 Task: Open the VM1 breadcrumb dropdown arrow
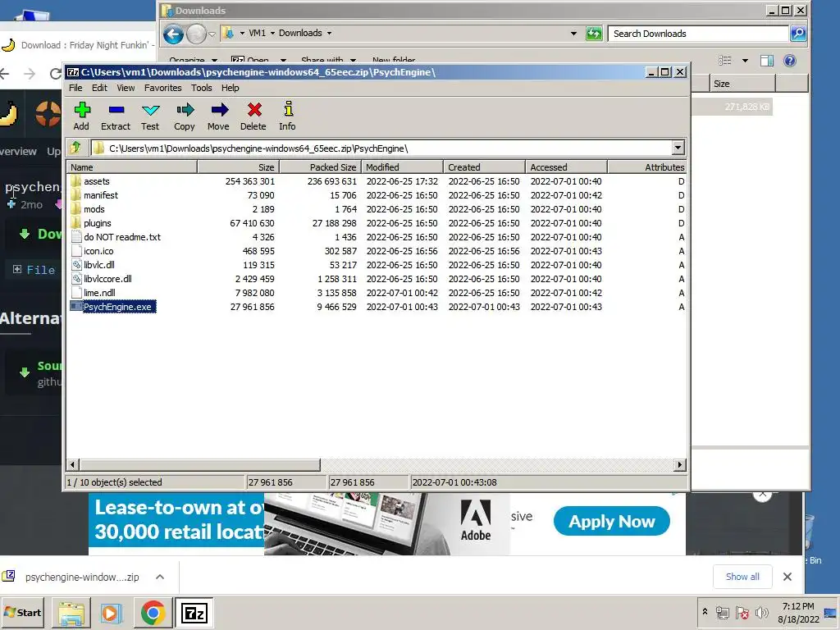tap(272, 33)
